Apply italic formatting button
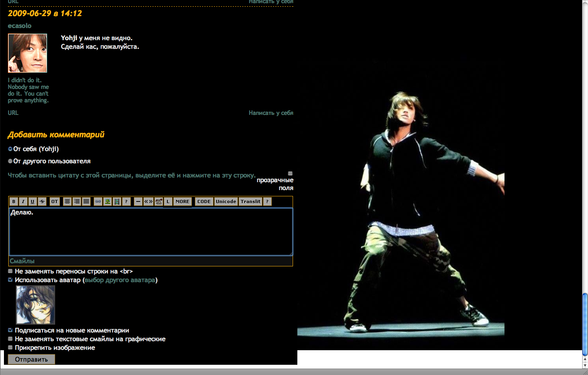 pos(23,201)
